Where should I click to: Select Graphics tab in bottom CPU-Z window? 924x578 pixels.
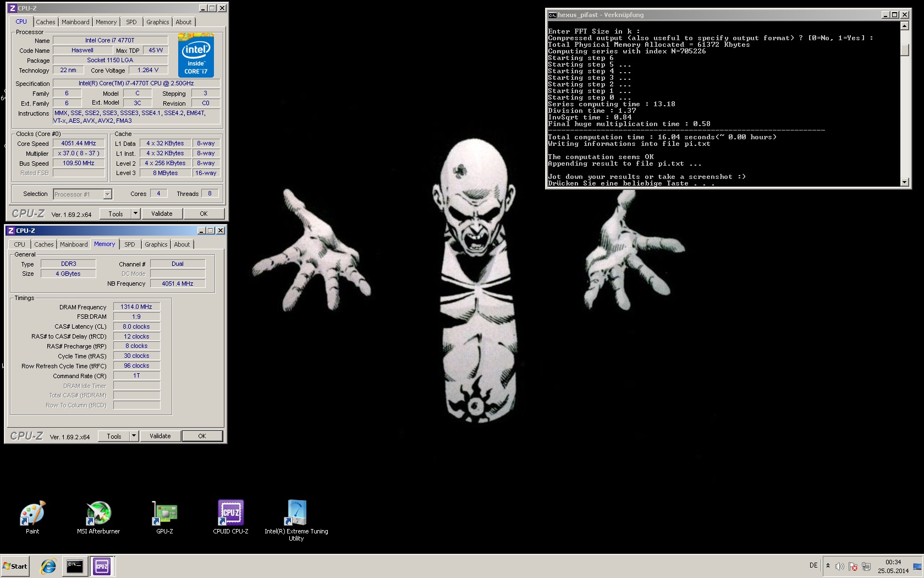click(156, 244)
